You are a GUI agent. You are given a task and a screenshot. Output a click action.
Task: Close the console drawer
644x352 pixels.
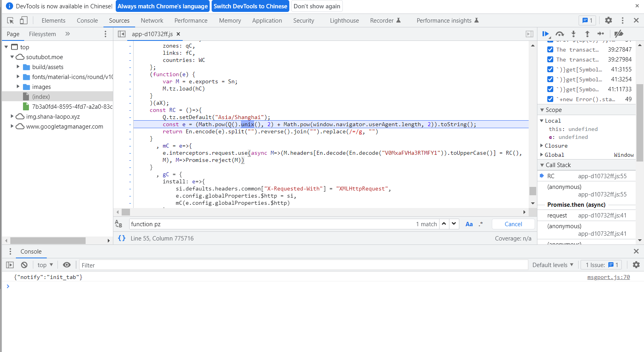tap(636, 251)
